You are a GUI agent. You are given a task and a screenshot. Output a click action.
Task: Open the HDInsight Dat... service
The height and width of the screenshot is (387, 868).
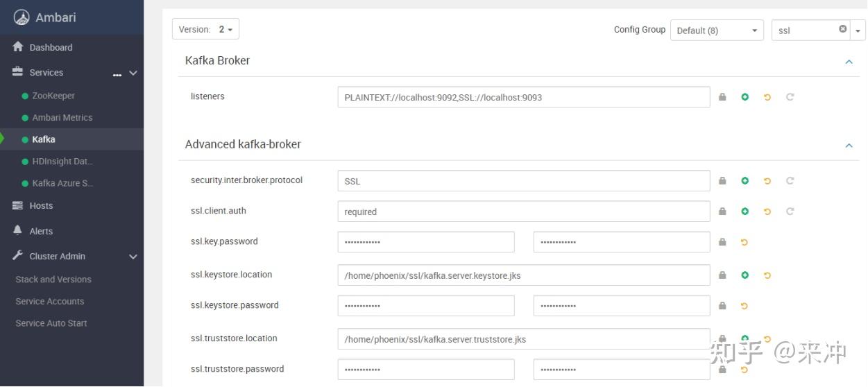62,161
